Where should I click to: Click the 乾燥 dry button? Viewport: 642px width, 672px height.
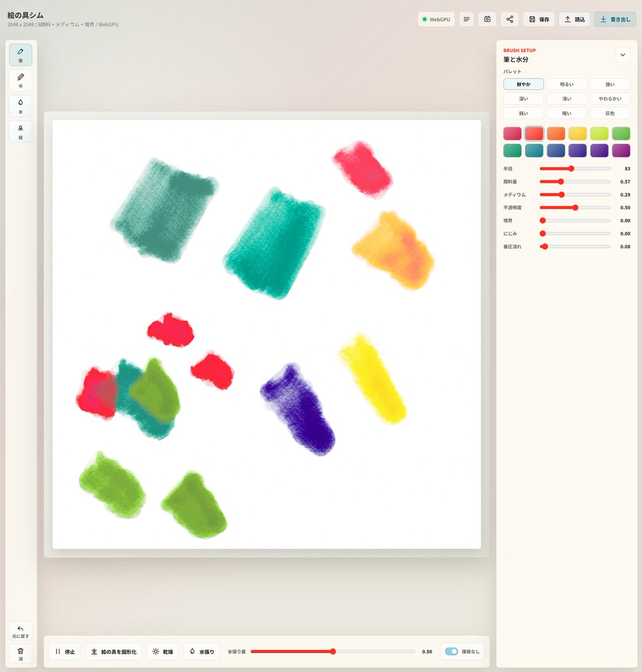pyautogui.click(x=162, y=651)
